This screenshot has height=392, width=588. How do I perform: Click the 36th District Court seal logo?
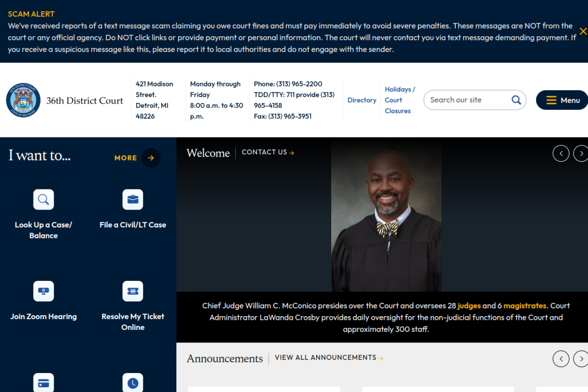(23, 100)
